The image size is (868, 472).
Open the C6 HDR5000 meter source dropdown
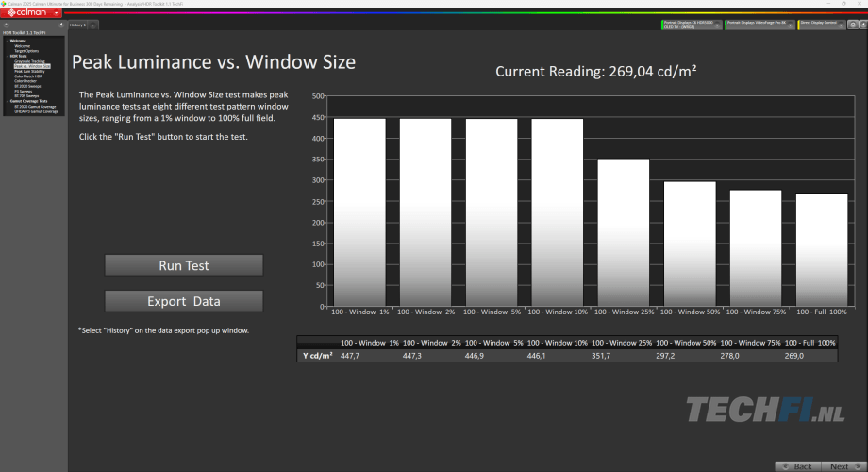point(719,25)
